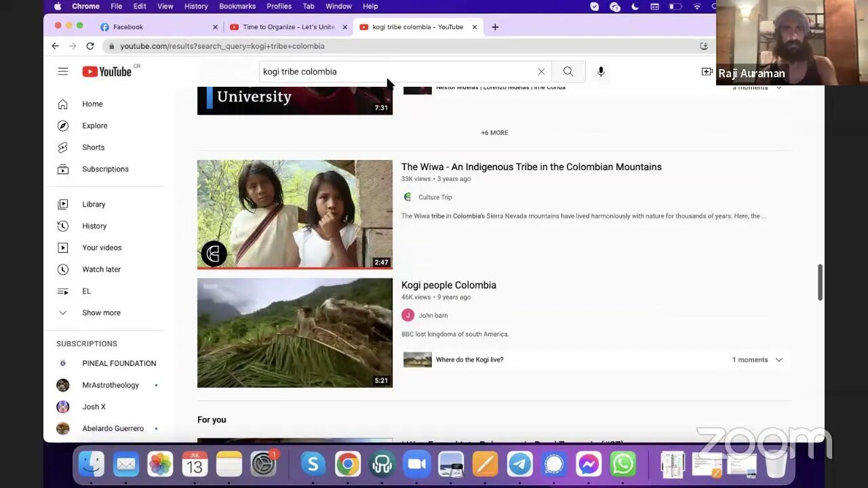Open WhatsApp from the Dock
The height and width of the screenshot is (488, 868).
623,464
